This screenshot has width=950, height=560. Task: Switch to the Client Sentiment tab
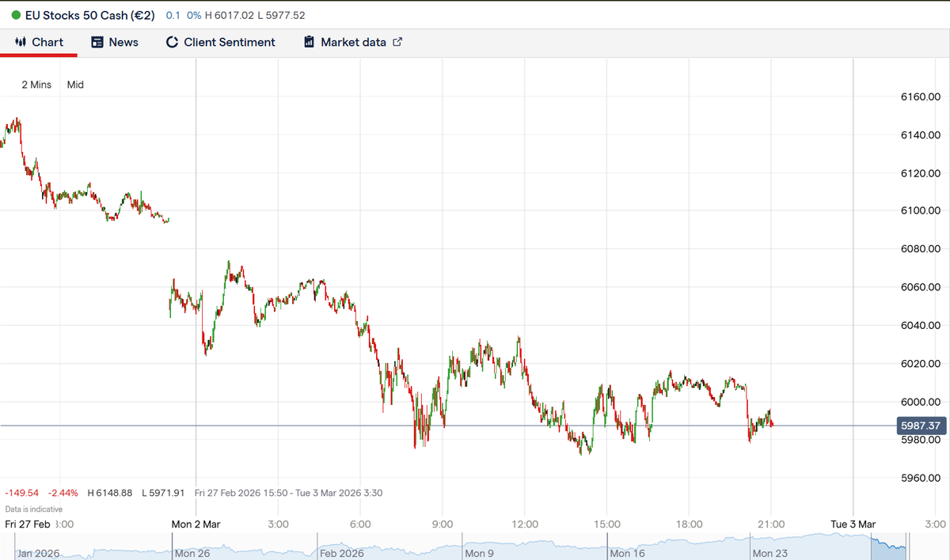(220, 42)
